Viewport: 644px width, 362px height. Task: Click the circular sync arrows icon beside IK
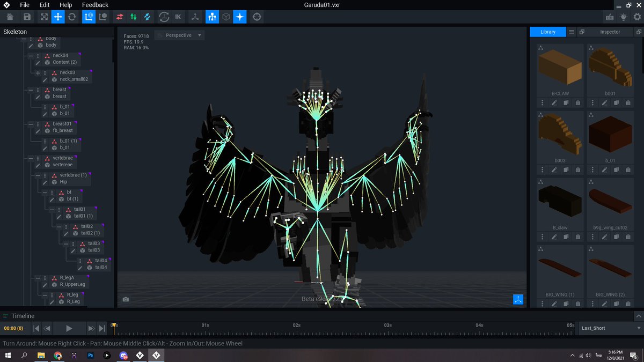pos(164,17)
